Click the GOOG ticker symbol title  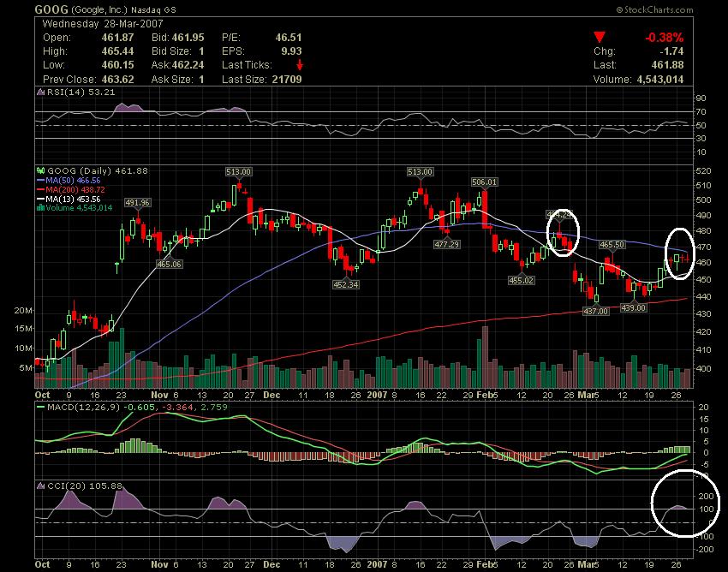pyautogui.click(x=51, y=9)
